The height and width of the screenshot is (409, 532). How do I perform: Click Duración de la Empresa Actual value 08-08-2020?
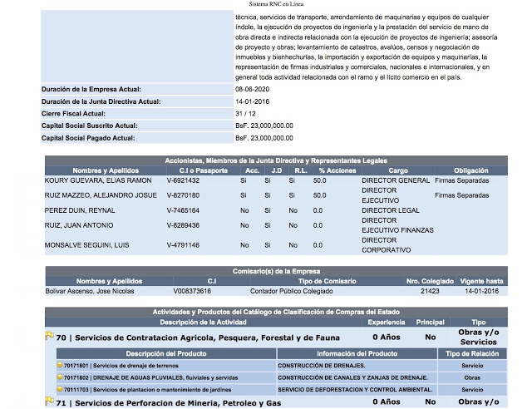click(x=252, y=89)
